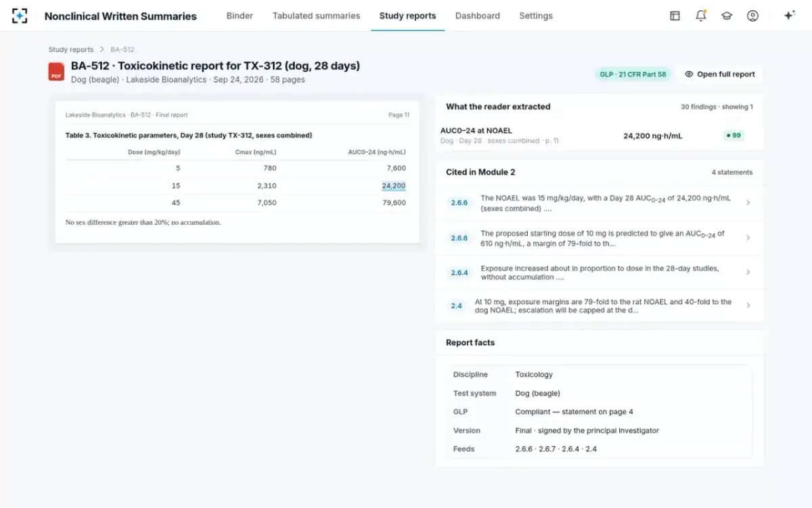The image size is (812, 508).
Task: Open the learning graduation cap icon
Action: click(727, 16)
